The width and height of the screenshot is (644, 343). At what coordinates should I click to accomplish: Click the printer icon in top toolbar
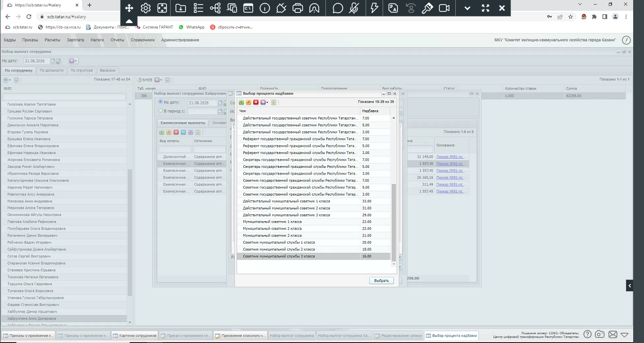(298, 8)
